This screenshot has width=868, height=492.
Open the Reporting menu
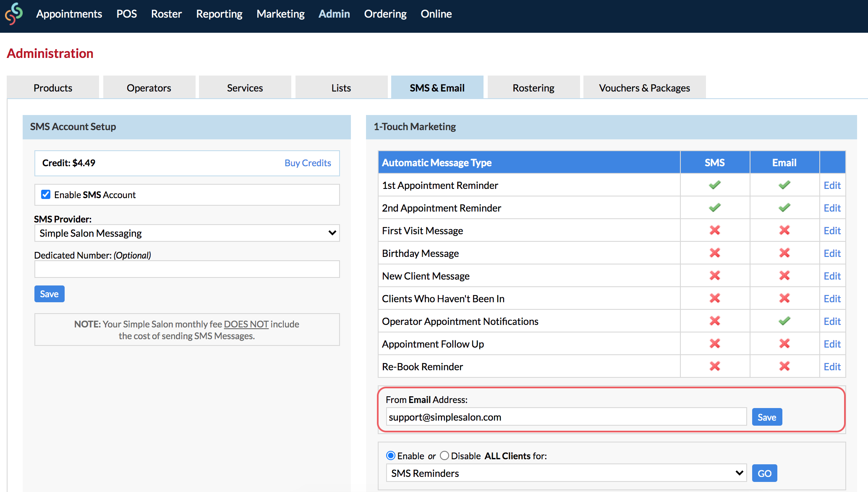[x=219, y=14]
